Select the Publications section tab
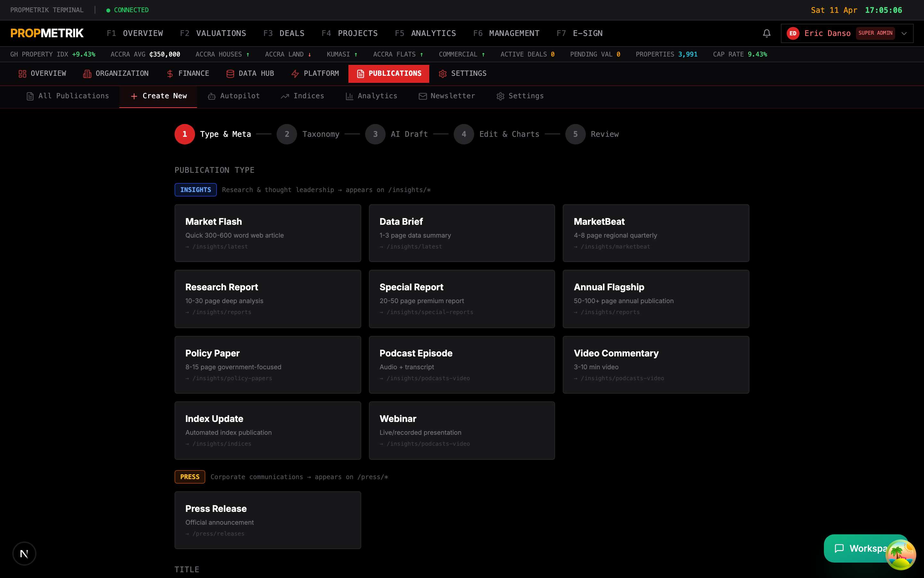Image resolution: width=924 pixels, height=578 pixels. coord(389,74)
